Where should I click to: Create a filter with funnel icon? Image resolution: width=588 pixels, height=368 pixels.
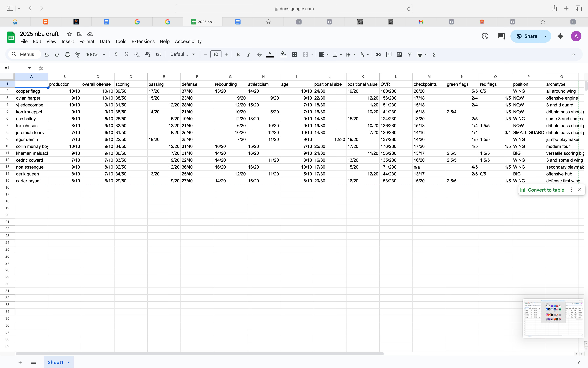[x=410, y=55]
